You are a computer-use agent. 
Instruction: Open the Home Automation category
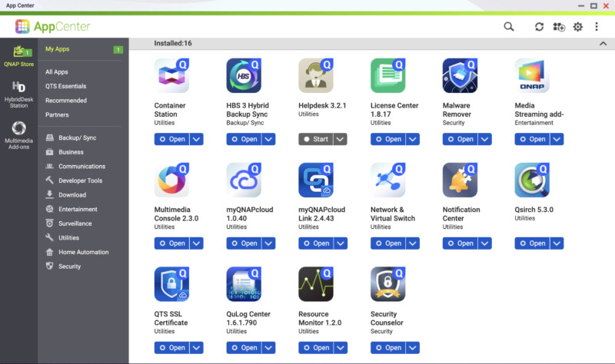tap(84, 252)
